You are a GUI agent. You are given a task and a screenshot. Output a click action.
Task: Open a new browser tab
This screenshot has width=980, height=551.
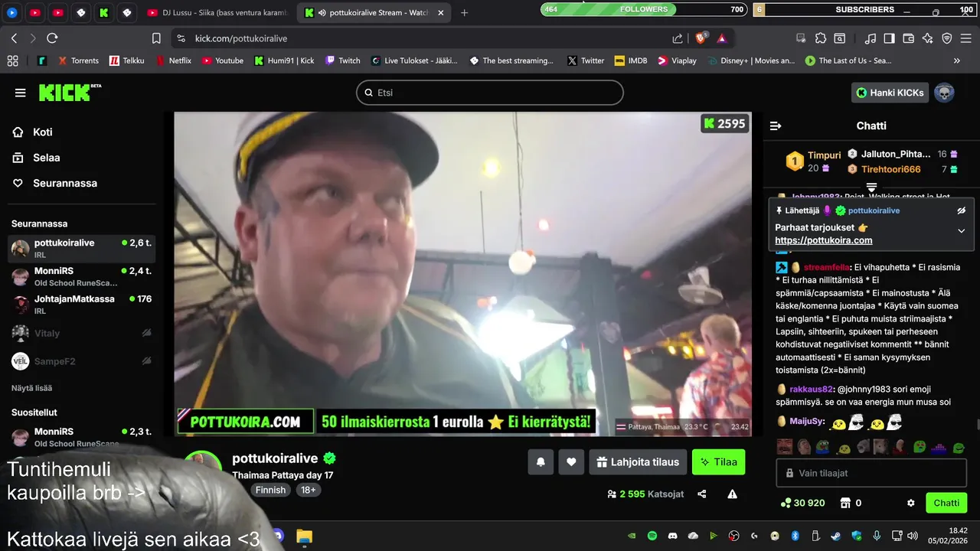point(464,12)
